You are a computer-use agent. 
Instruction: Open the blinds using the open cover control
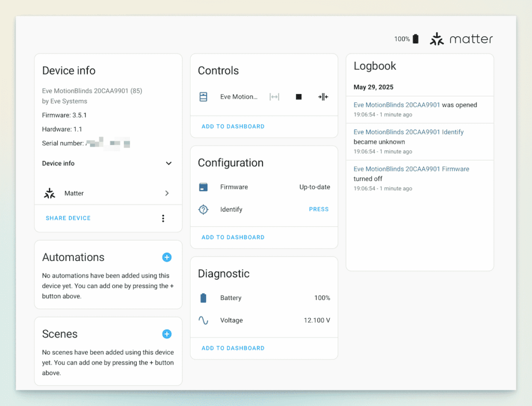click(274, 97)
